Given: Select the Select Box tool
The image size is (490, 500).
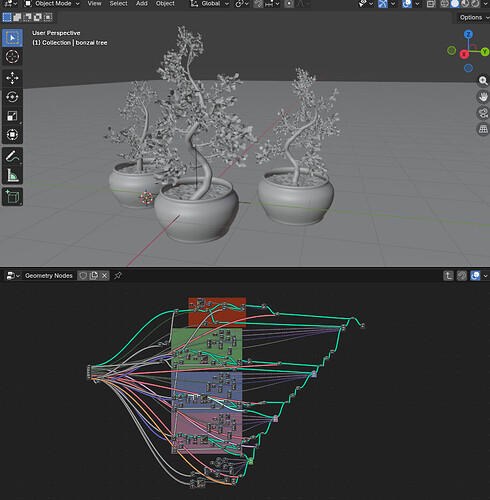Looking at the screenshot, I should click(x=12, y=38).
